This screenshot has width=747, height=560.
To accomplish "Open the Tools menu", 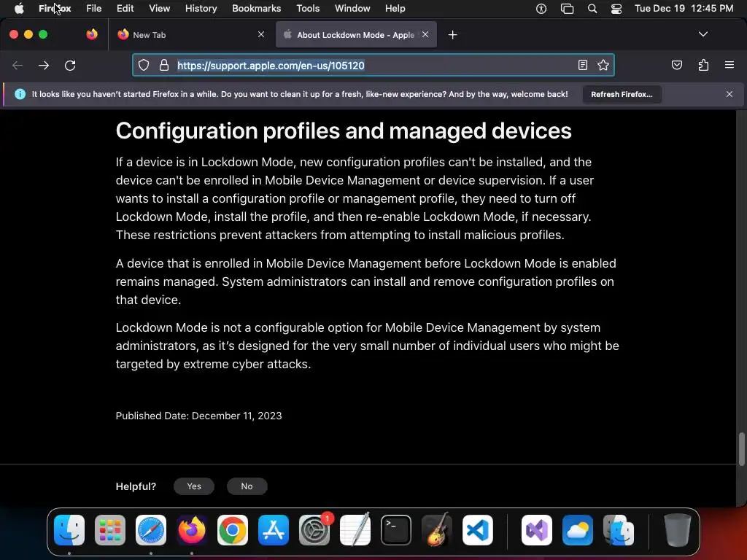I will click(x=308, y=9).
